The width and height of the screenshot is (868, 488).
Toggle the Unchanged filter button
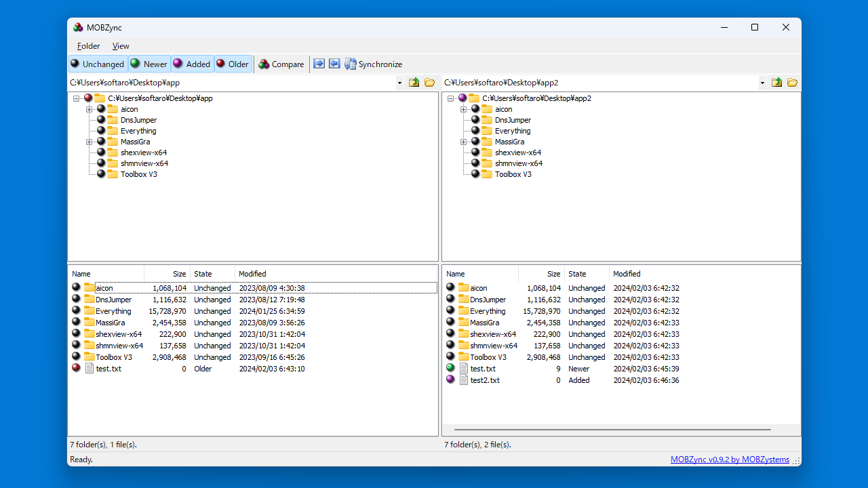point(98,64)
